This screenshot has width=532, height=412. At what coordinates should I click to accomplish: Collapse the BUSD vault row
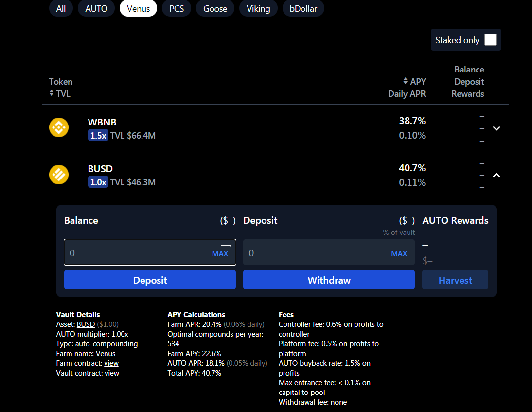[x=497, y=175]
